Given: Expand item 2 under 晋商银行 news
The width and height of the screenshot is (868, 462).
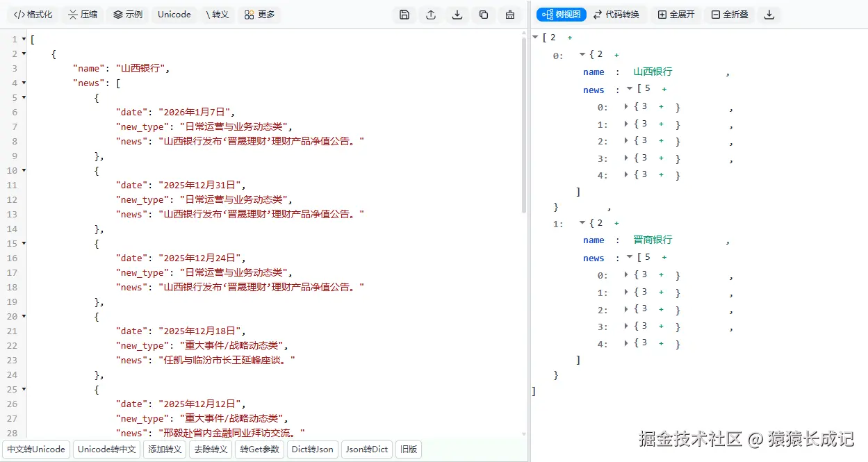Looking at the screenshot, I should 626,309.
